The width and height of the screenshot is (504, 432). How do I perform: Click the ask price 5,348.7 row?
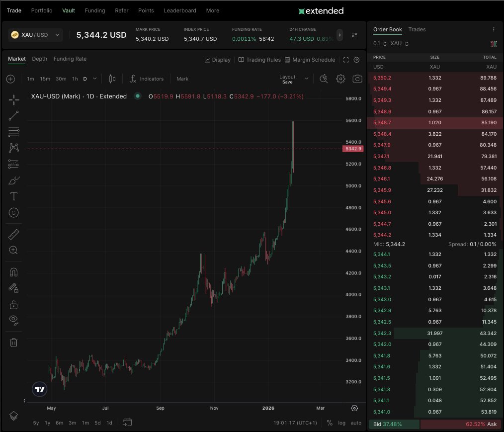click(x=435, y=123)
